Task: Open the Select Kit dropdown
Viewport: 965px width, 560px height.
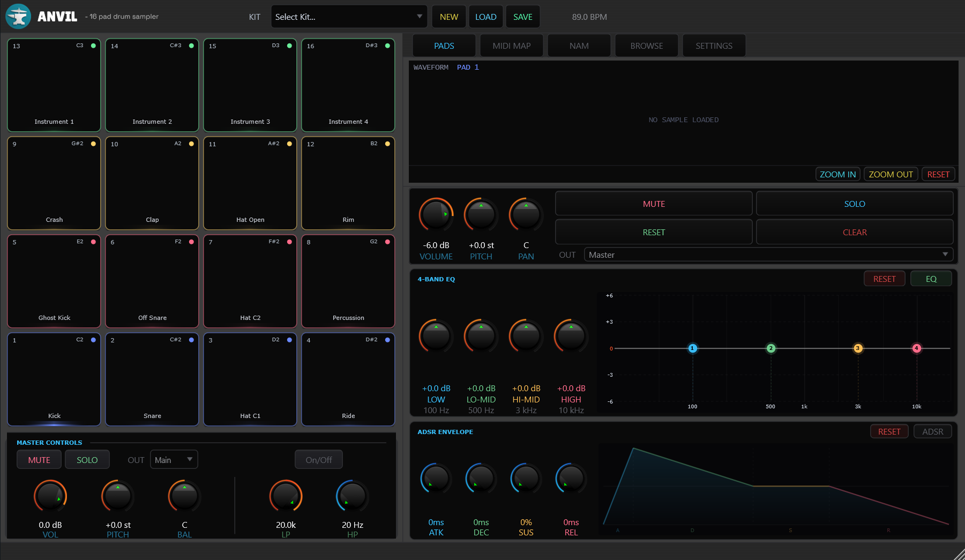Action: [x=349, y=17]
